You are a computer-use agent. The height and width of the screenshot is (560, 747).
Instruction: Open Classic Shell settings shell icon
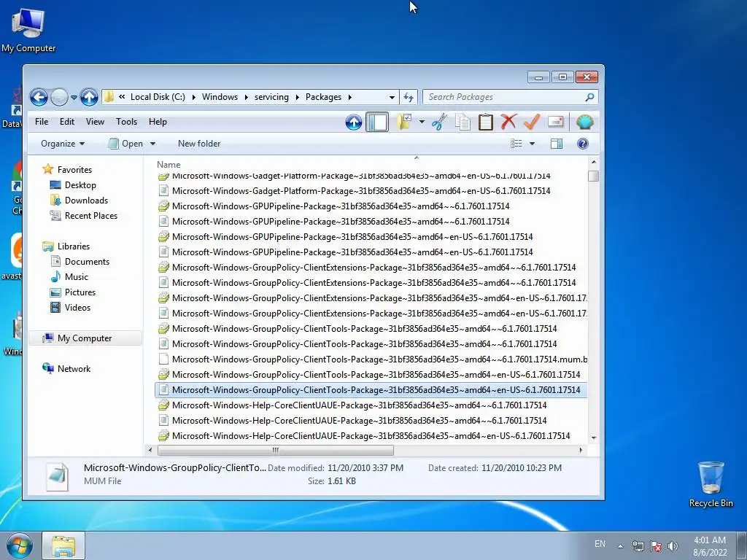pos(584,122)
